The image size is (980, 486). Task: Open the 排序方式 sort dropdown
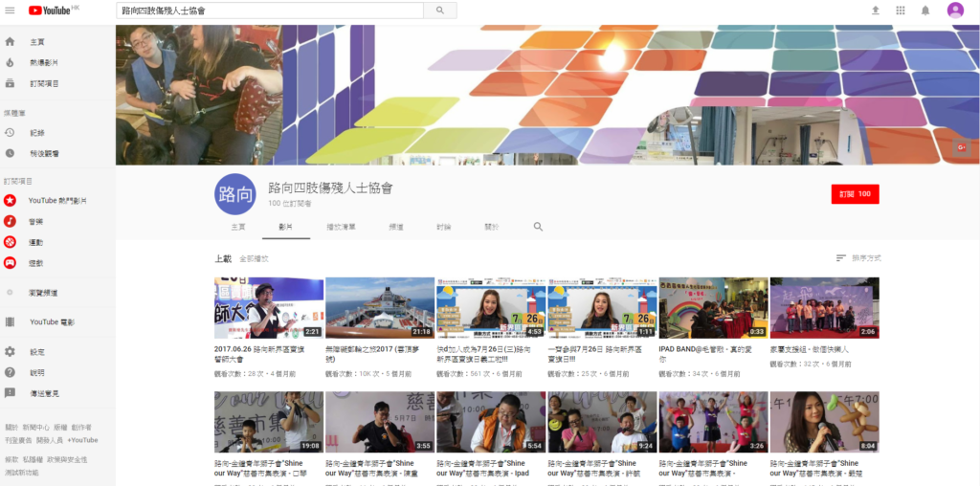[x=858, y=258]
